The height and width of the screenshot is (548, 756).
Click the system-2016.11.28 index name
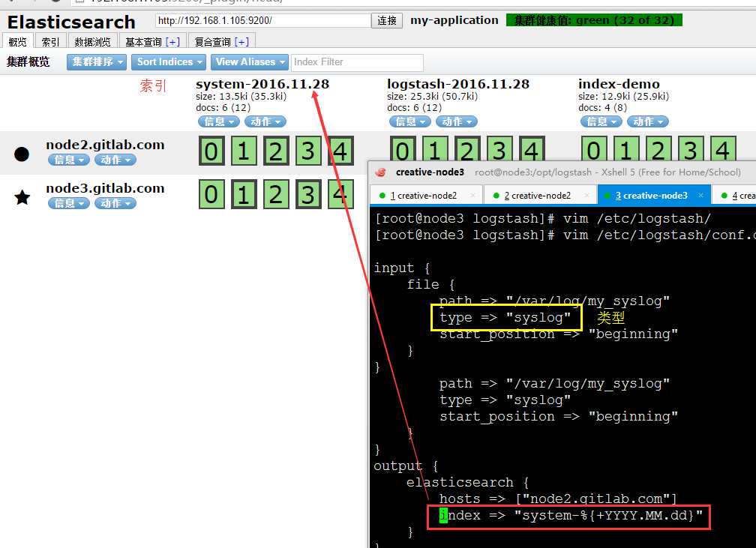click(x=262, y=84)
